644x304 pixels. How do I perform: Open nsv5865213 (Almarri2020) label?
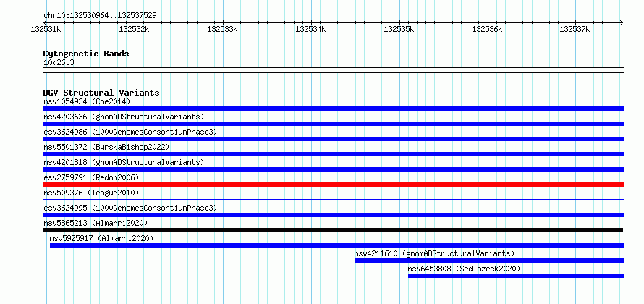point(96,223)
